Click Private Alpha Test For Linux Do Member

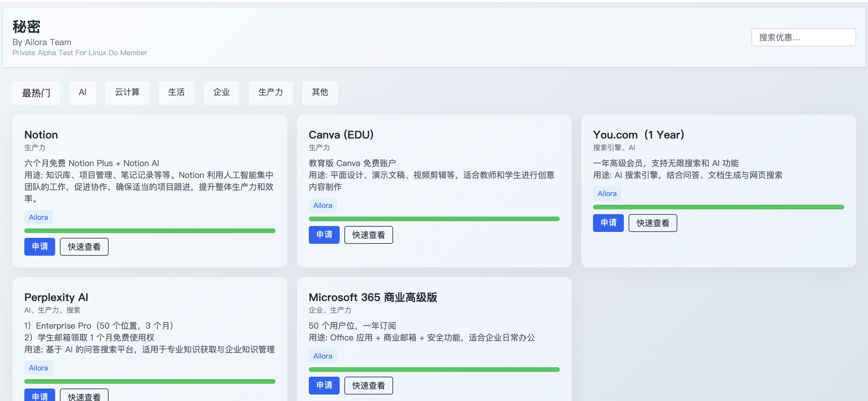80,53
